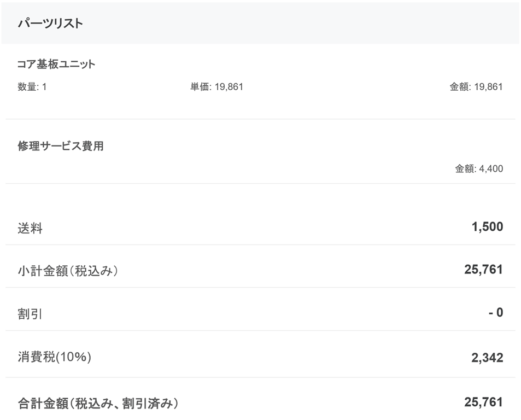Image resolution: width=521 pixels, height=420 pixels.
Task: Click the 数量: 1 quantity text
Action: pos(32,87)
